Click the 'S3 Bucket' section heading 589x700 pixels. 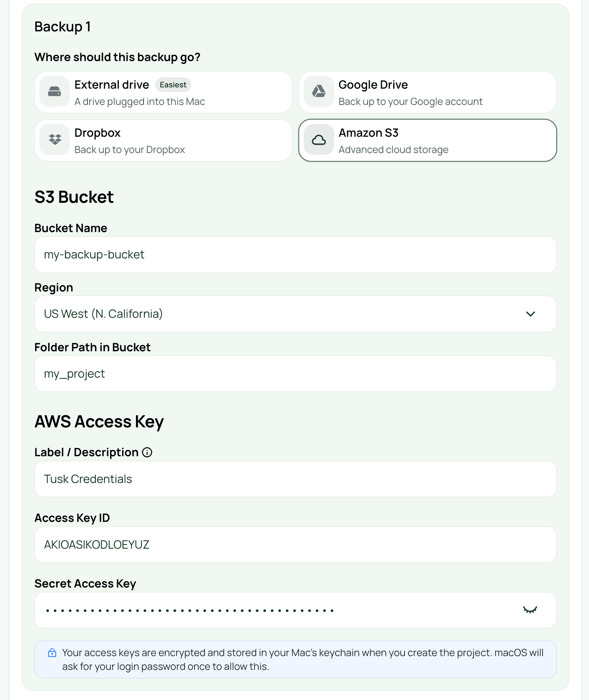tap(74, 197)
